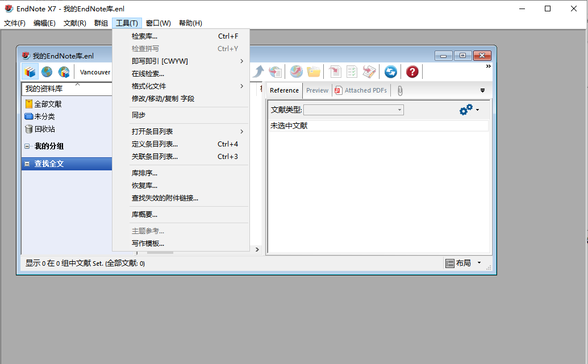Select 全部文献 in library list
This screenshot has width=588, height=364.
click(x=48, y=104)
